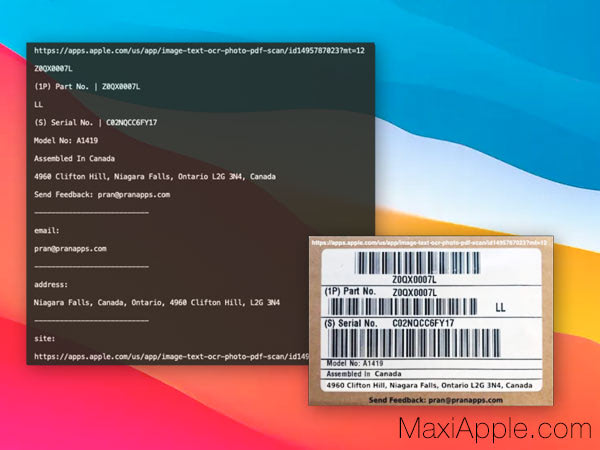Click 'Send Feedback: pran@pranapps.com' below the label
This screenshot has height=450, width=600.
(x=436, y=400)
